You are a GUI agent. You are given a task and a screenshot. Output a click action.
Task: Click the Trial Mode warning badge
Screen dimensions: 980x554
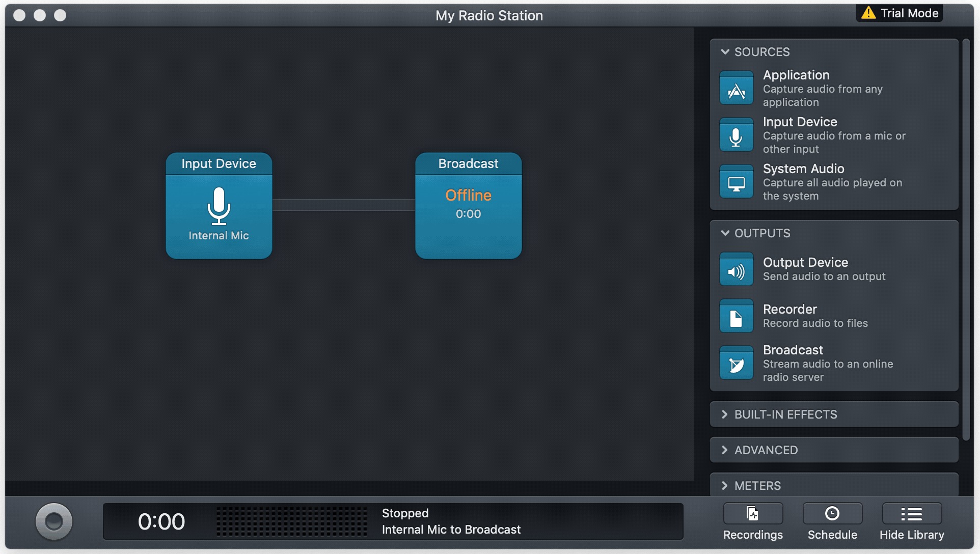click(899, 13)
